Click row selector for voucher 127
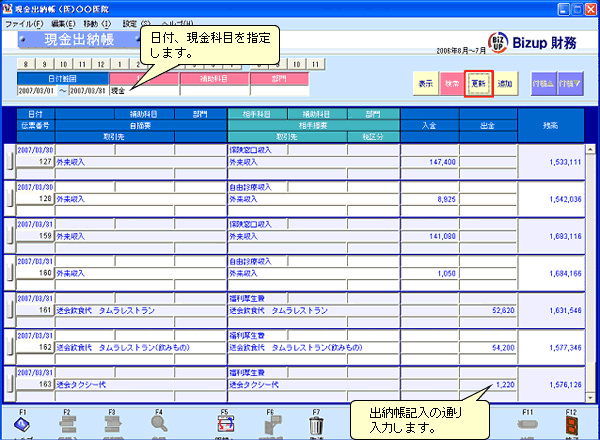 [x=10, y=161]
